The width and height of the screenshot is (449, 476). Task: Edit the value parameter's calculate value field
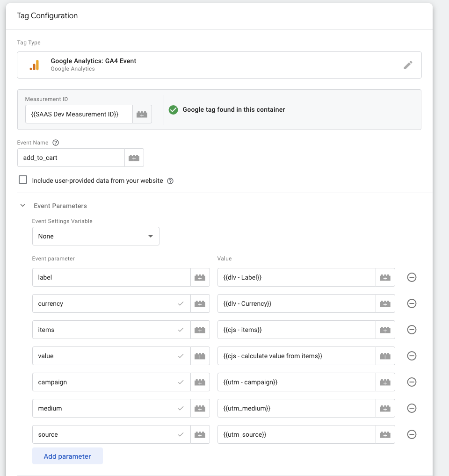(x=297, y=356)
